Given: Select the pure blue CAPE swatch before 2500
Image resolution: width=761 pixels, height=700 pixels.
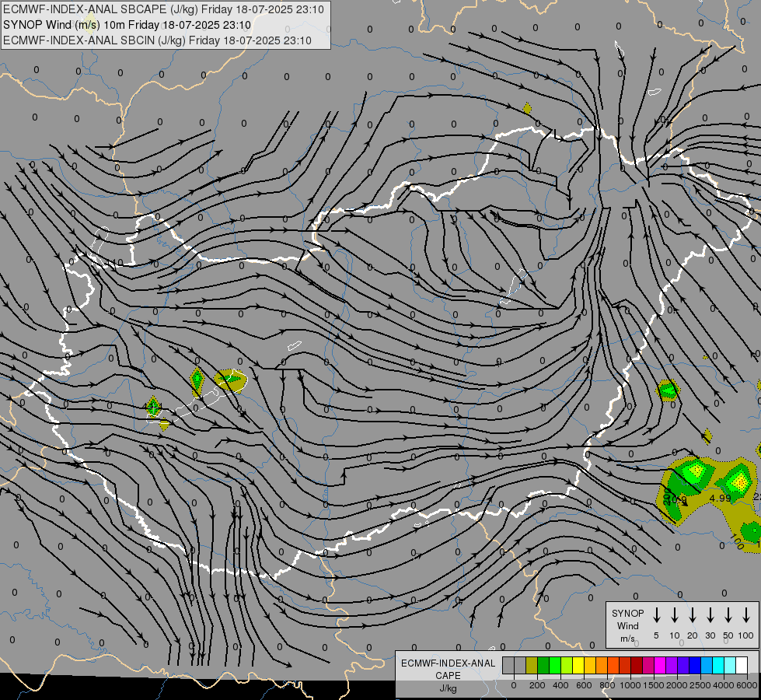Looking at the screenshot, I should (x=694, y=665).
